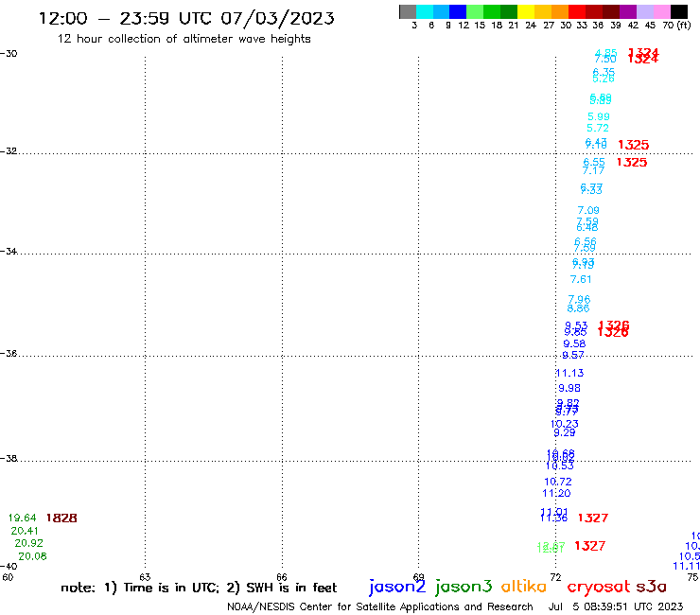Viewport: 700px width, 615px height.
Task: Click the wave height value 11.13
Action: (x=569, y=373)
